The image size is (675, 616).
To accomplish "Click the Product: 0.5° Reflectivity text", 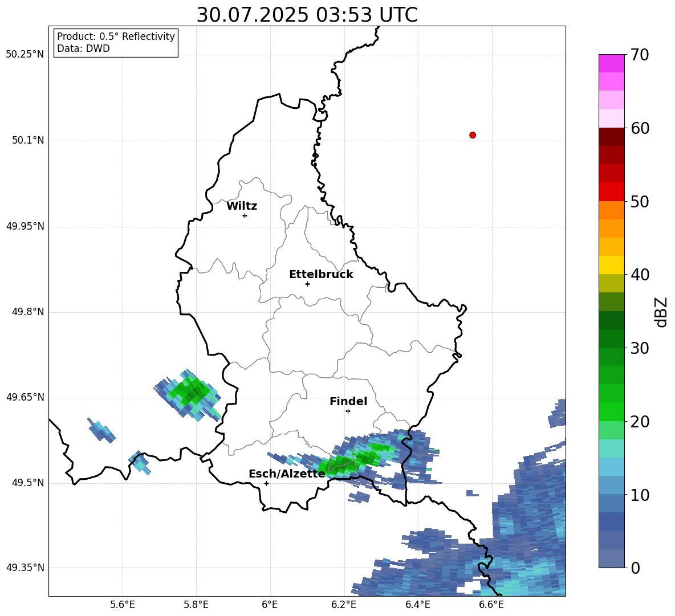I will (116, 36).
